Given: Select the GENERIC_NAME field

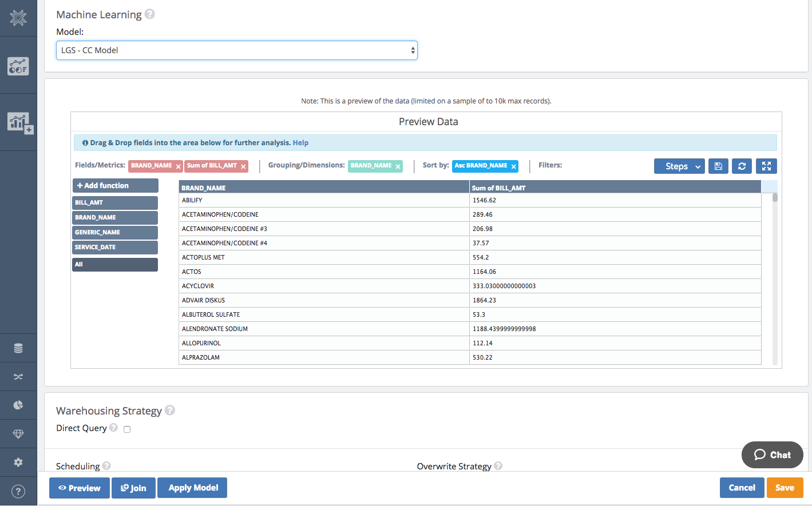Looking at the screenshot, I should click(x=115, y=233).
